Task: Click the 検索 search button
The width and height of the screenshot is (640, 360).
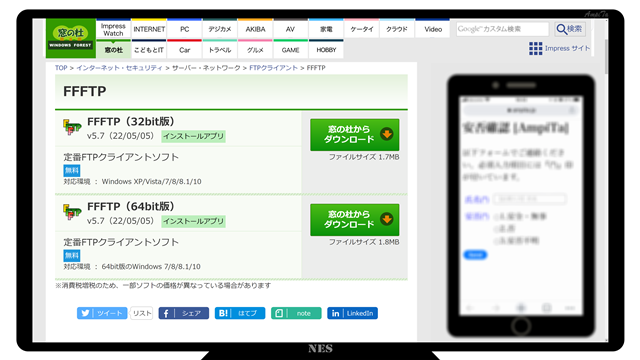Action: (x=570, y=29)
